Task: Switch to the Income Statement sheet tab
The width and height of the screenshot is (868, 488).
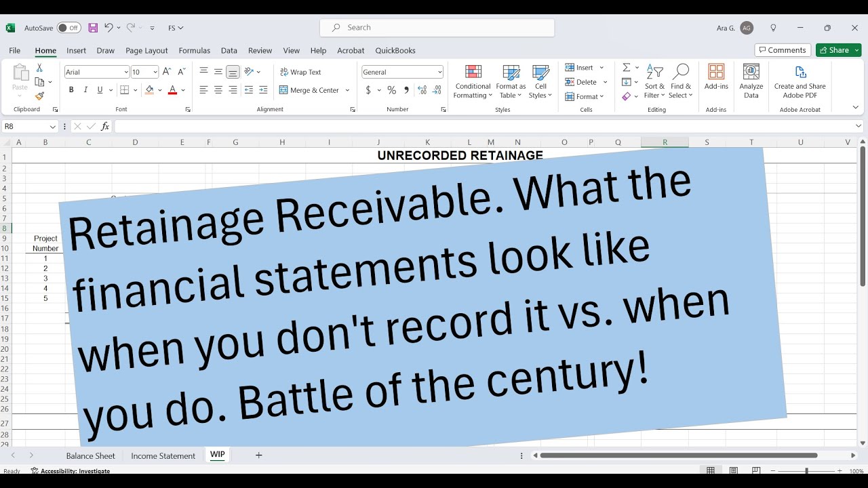Action: pos(163,456)
